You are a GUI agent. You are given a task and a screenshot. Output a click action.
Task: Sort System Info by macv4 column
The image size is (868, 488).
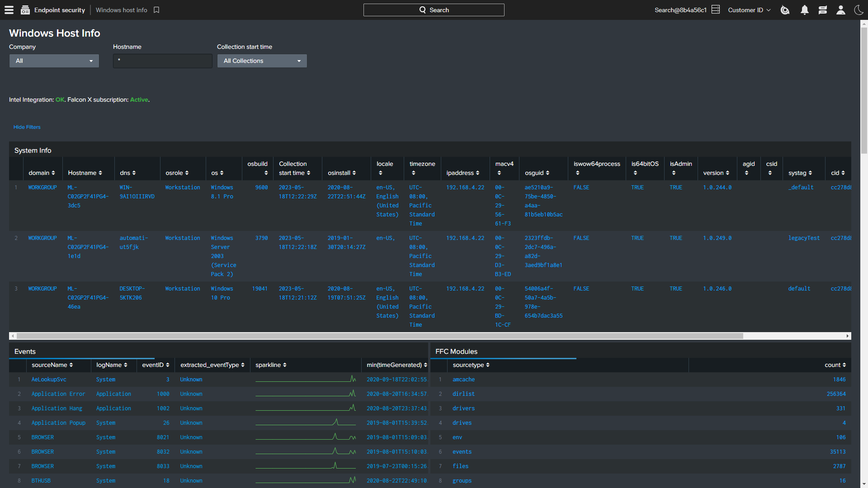coord(505,168)
